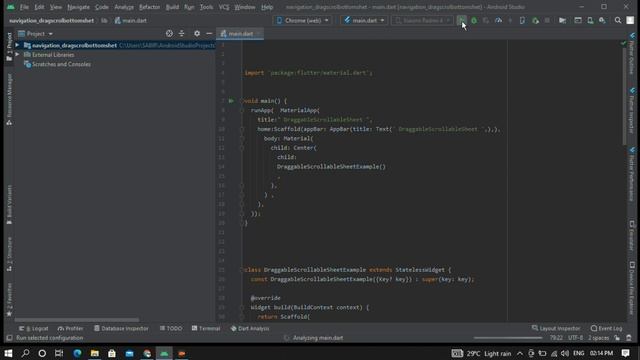The image size is (640, 360).
Task: Click the UTF-8 encoding status entry
Action: pyautogui.click(x=576, y=338)
